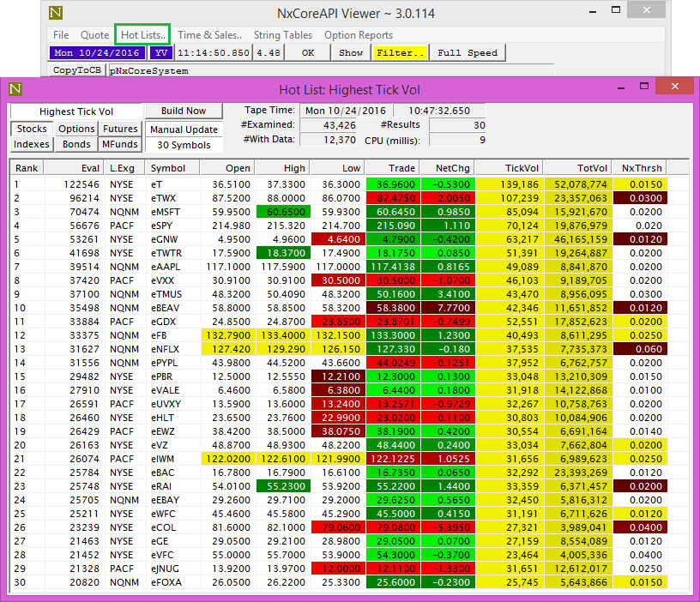
Task: Select the eFOXA symbol cell
Action: (x=172, y=582)
